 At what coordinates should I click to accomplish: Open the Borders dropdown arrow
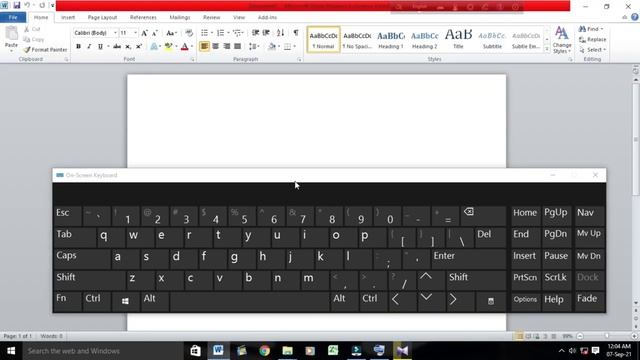(x=295, y=47)
